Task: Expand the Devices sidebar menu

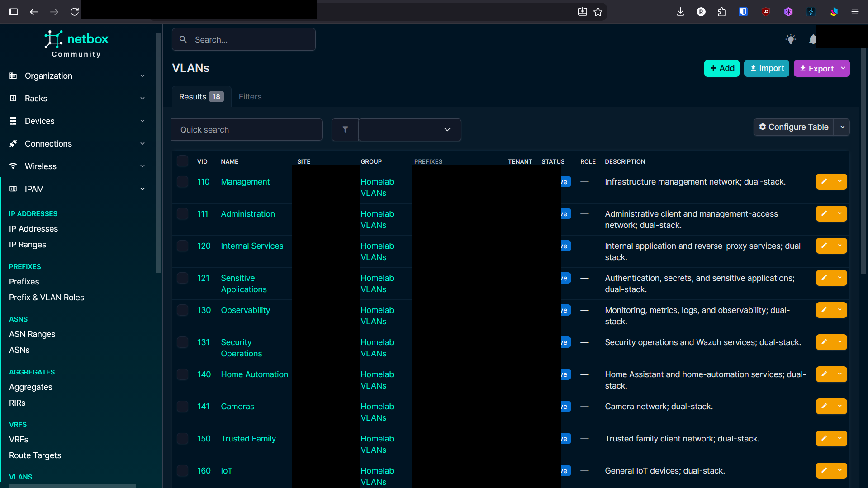Action: point(77,121)
